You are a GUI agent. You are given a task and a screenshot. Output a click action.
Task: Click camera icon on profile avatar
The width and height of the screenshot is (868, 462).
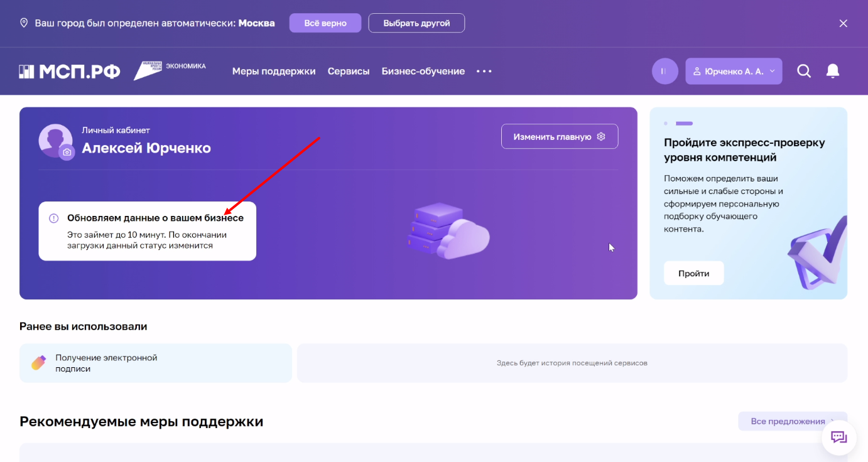67,153
